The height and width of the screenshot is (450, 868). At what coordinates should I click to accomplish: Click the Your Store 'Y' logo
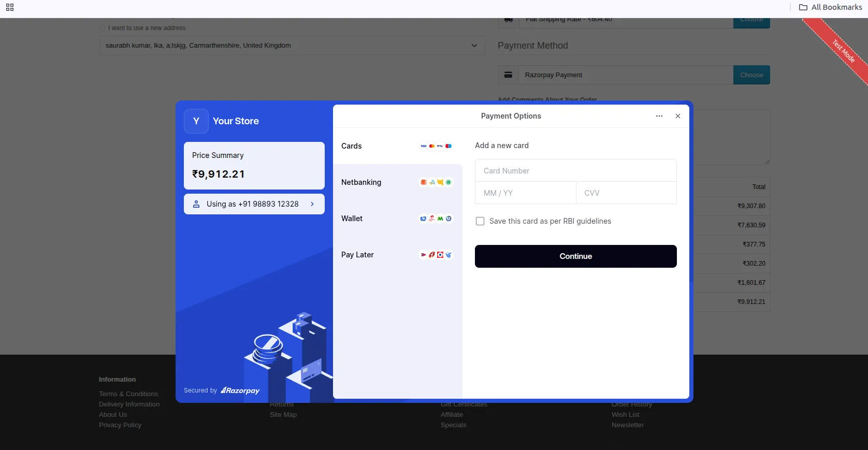coord(196,121)
